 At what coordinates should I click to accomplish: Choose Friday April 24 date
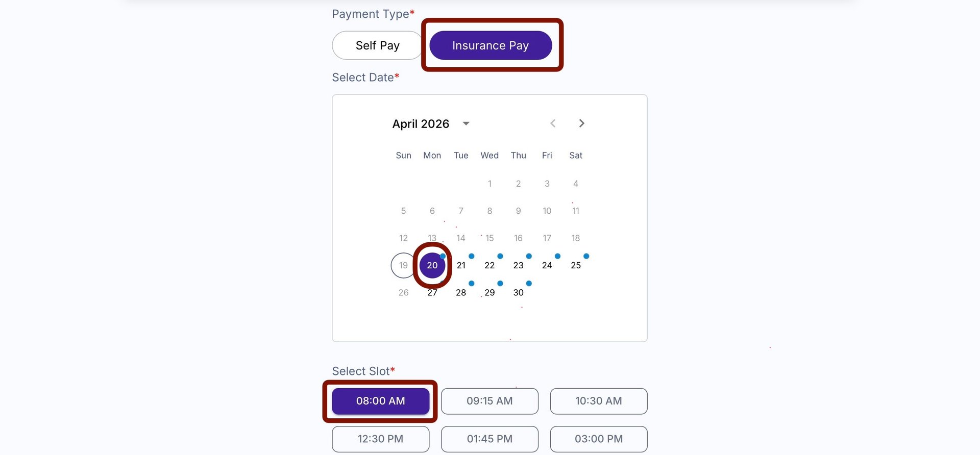coord(547,265)
